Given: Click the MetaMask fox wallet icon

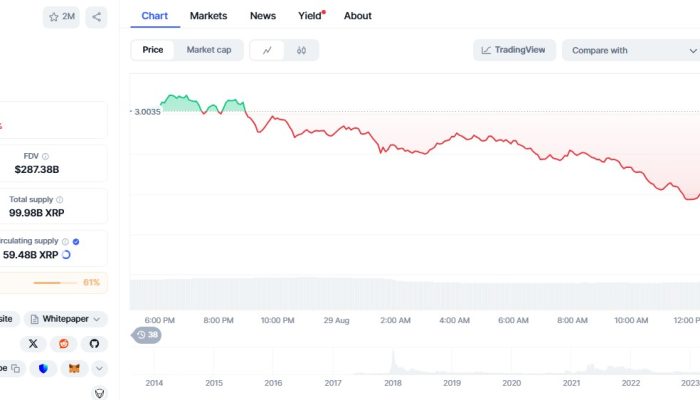Looking at the screenshot, I should pos(73,368).
